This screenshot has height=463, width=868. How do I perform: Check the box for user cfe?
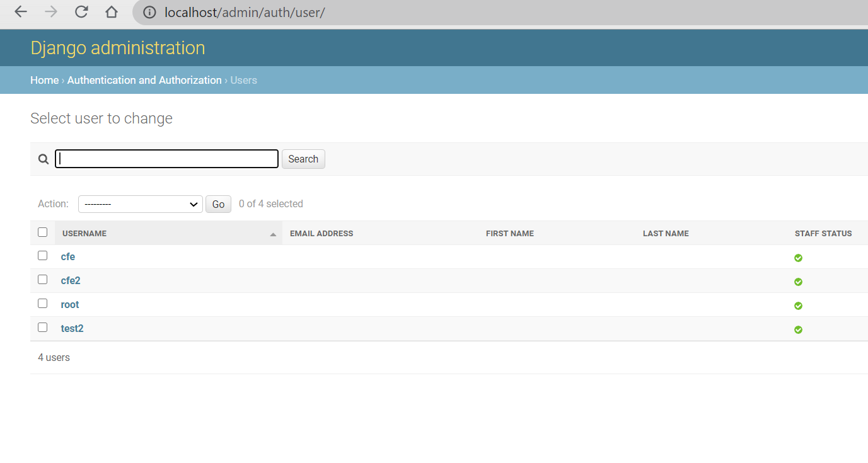pyautogui.click(x=43, y=256)
